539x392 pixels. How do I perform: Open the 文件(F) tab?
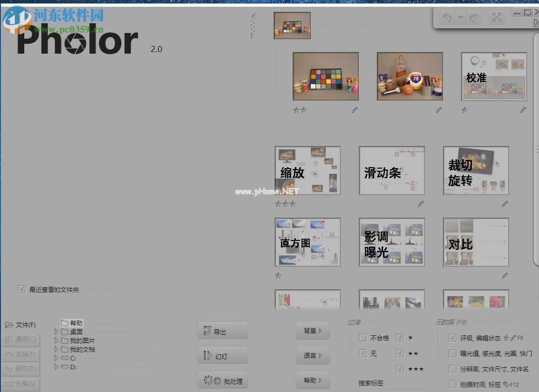coord(21,325)
